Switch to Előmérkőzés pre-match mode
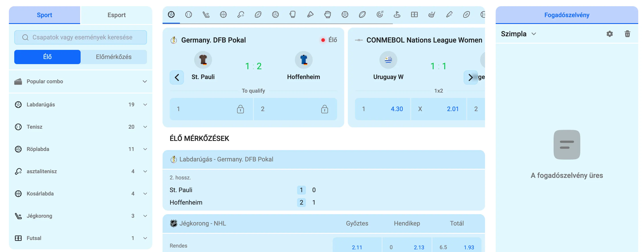Viewport: 644px width, 252px height. [114, 57]
